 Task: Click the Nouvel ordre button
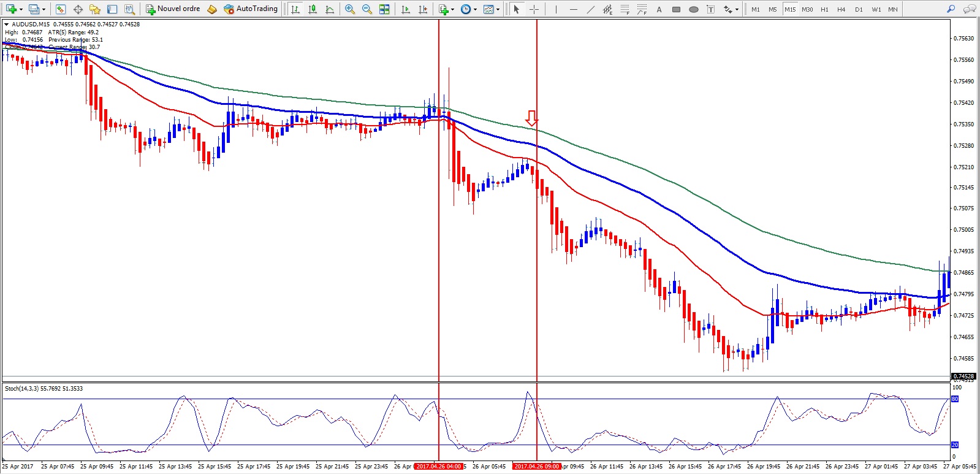click(173, 9)
